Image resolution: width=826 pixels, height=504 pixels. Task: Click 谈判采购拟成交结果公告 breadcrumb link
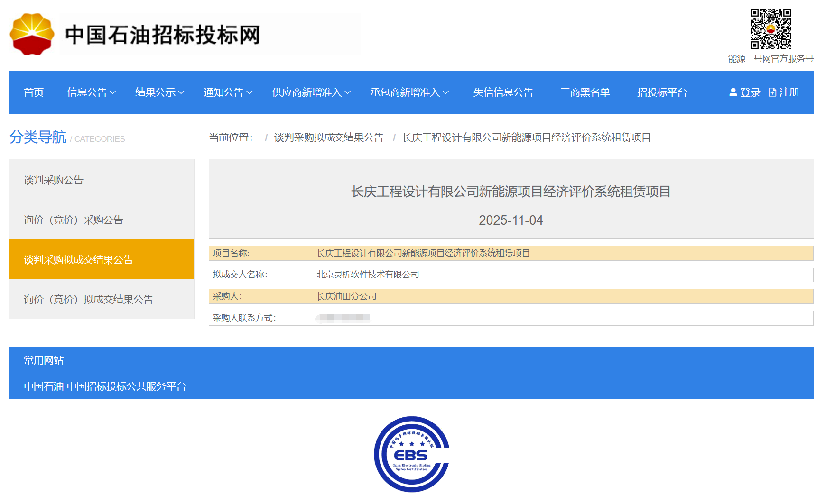click(329, 137)
